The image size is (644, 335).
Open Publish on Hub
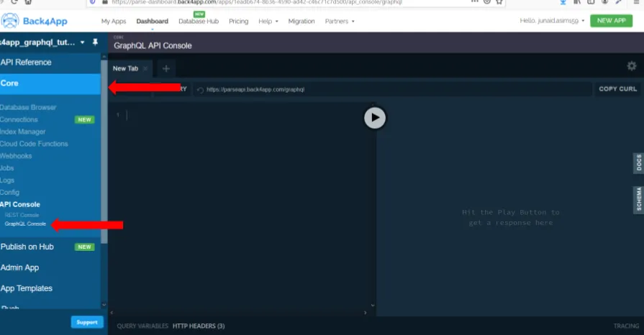coord(27,247)
